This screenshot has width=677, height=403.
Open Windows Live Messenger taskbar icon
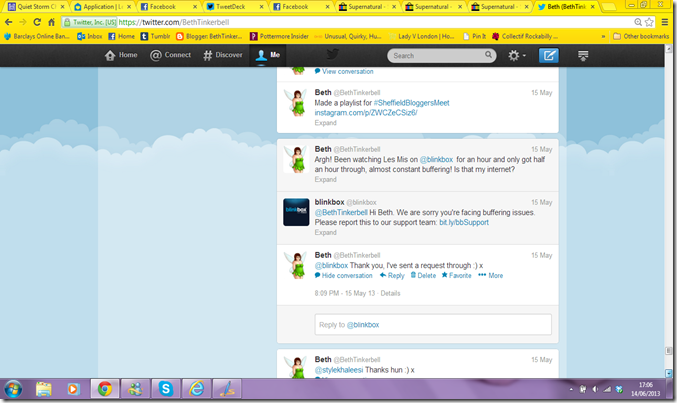(x=135, y=390)
